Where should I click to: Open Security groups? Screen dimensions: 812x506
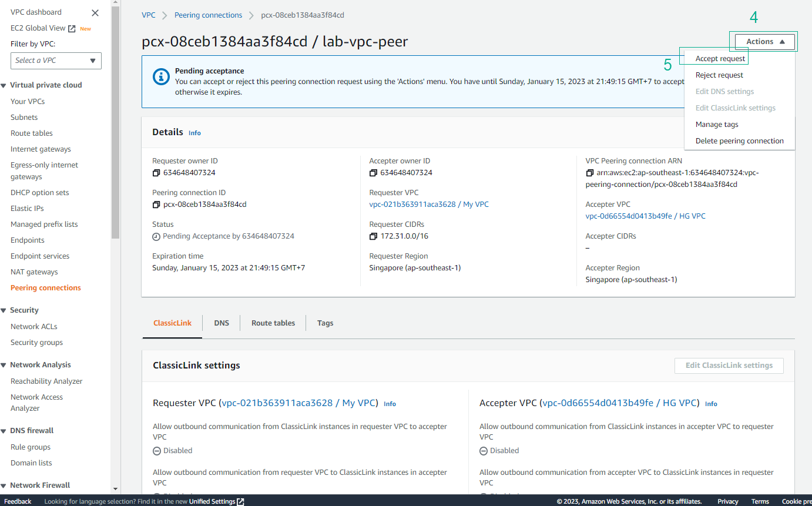point(36,343)
